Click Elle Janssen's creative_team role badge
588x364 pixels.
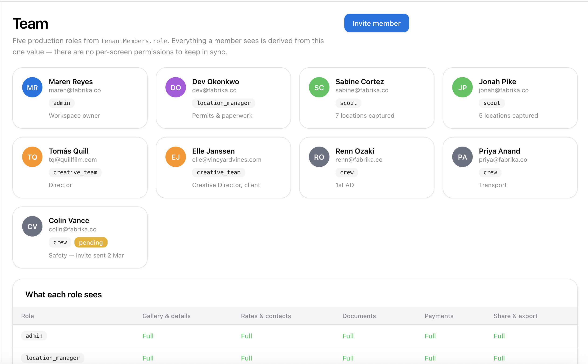(219, 172)
